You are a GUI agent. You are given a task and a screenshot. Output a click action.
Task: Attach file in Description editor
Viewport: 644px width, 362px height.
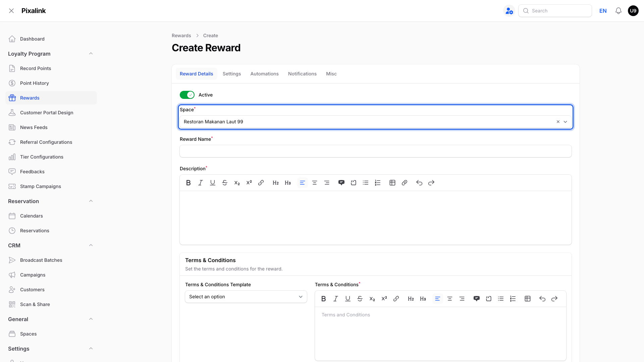(x=405, y=183)
